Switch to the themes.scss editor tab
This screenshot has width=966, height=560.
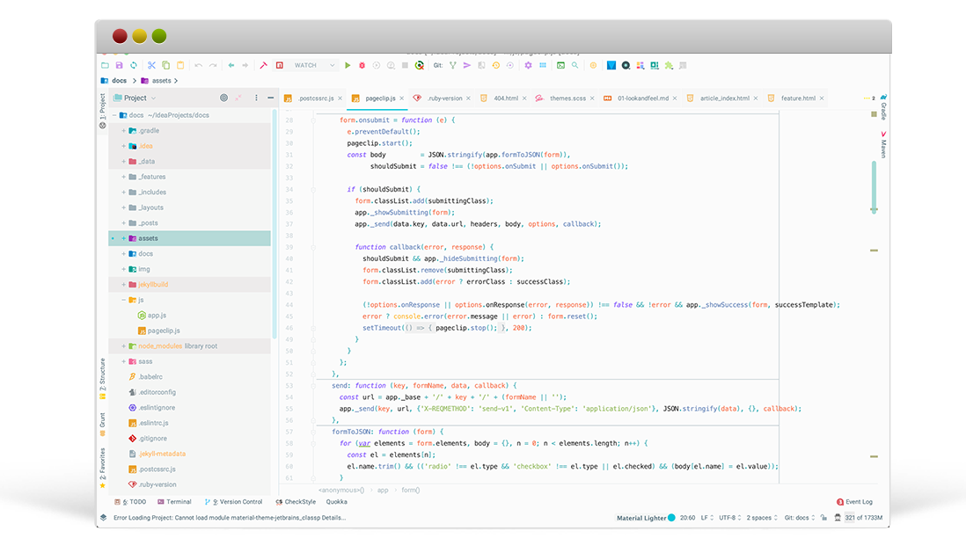click(x=566, y=98)
